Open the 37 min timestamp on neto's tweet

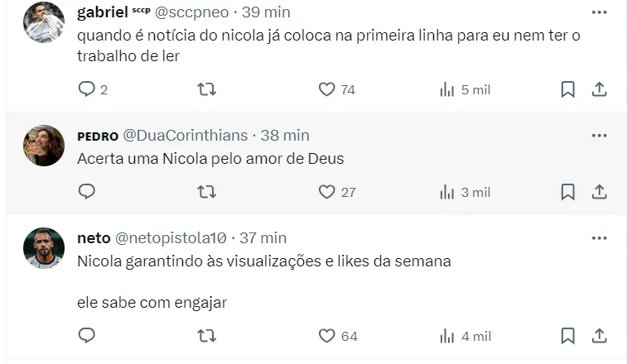[x=263, y=237]
